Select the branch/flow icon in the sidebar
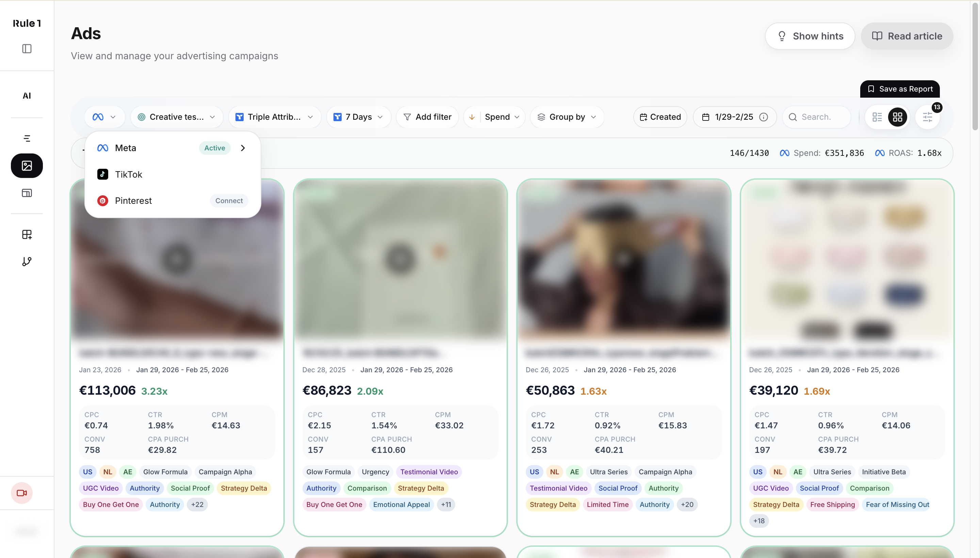The height and width of the screenshot is (558, 980). (27, 262)
